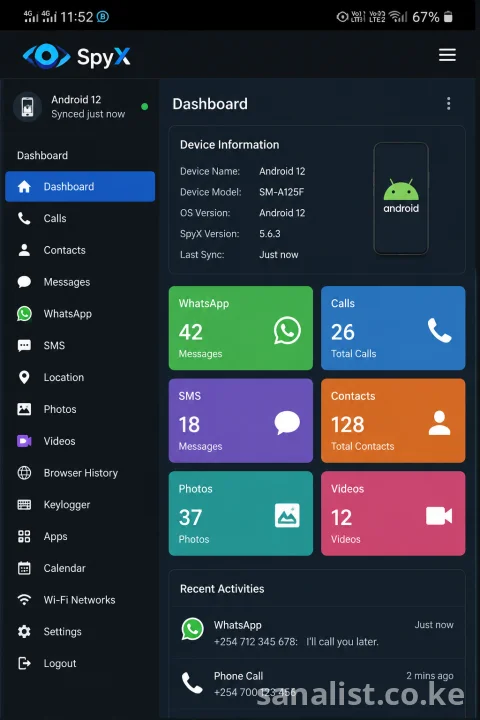Open the SMS 18 Messages card
Screen dimensions: 480x720
241,421
